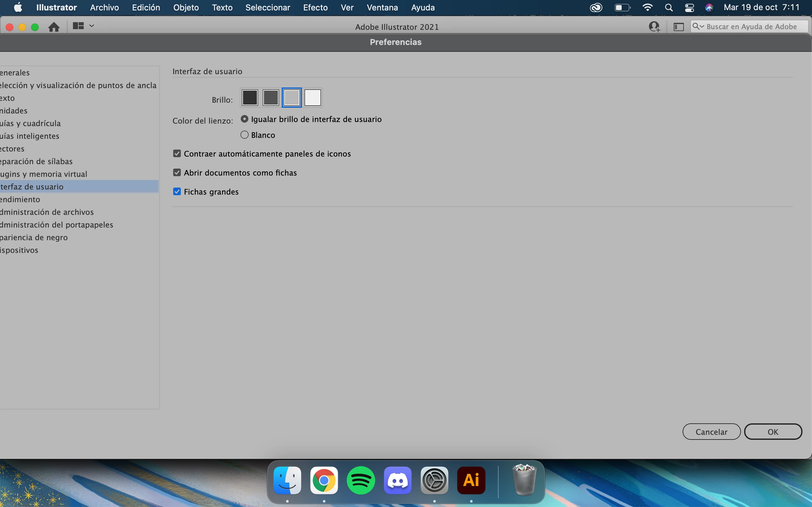Screen dimensions: 812x507
Task: Click the invite user share icon
Action: (x=654, y=27)
